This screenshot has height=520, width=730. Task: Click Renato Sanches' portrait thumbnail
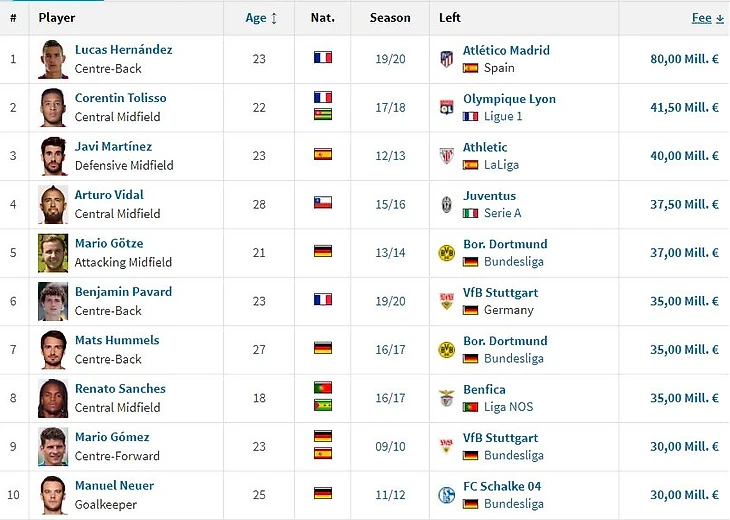pos(53,398)
